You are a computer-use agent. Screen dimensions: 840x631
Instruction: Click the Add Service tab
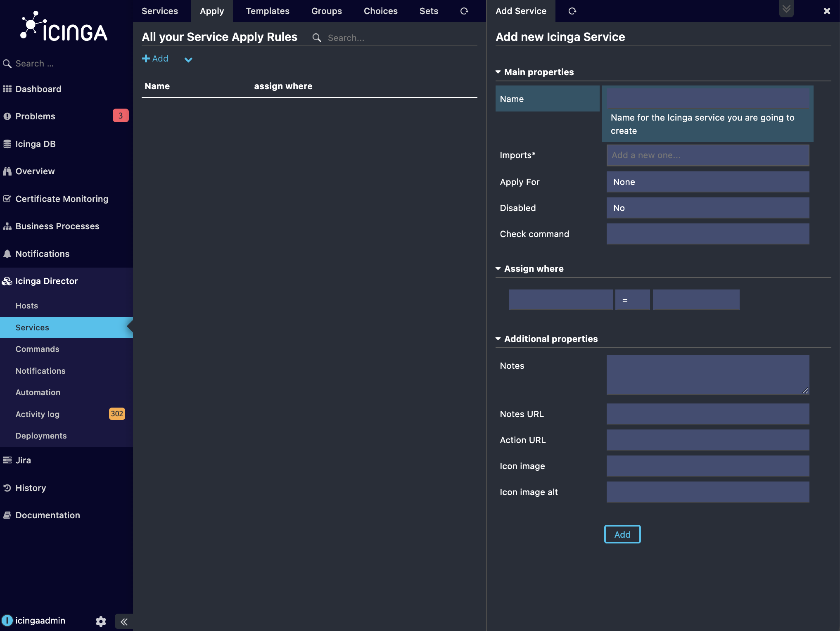tap(521, 11)
